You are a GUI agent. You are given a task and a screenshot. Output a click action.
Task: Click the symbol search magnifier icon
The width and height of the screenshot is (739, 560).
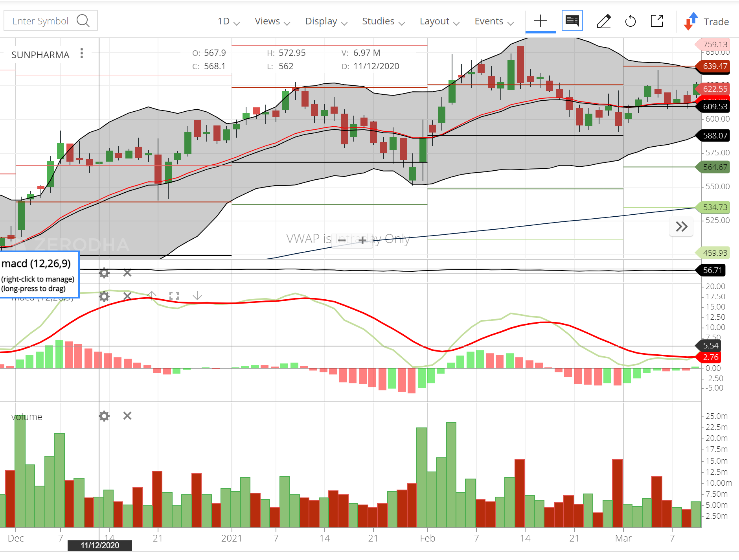click(x=83, y=20)
